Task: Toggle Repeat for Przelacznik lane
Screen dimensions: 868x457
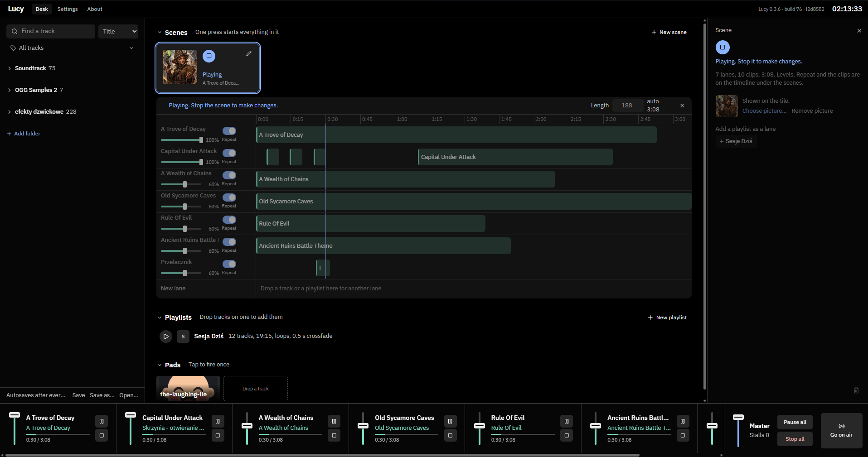Action: [229, 264]
